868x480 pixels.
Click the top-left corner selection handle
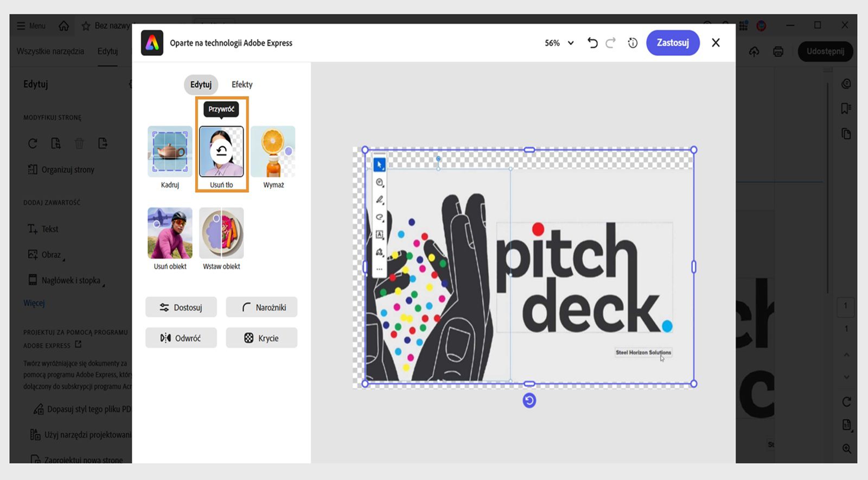[x=365, y=150]
